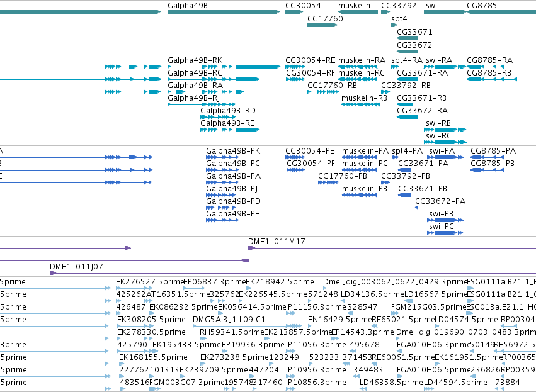Select the CG30054-PF protein label
Screen dimensions: 536x392
(311, 164)
